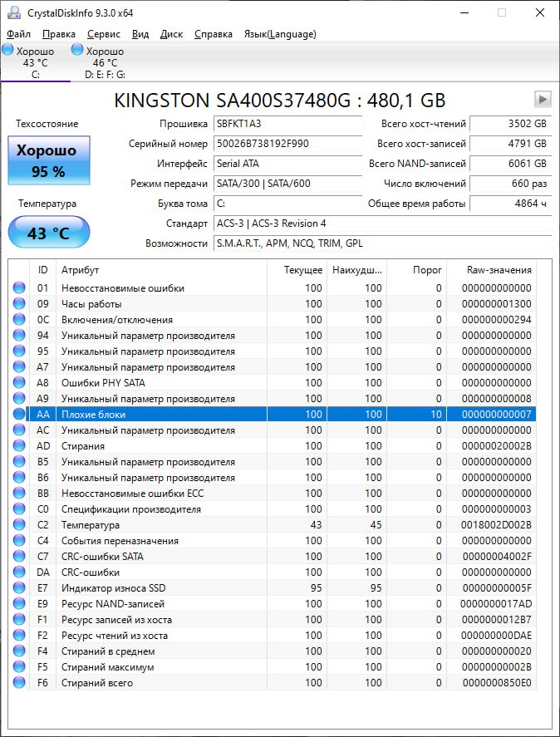Click the serial number field 50026B738192F990
560x737 pixels.
(287, 144)
